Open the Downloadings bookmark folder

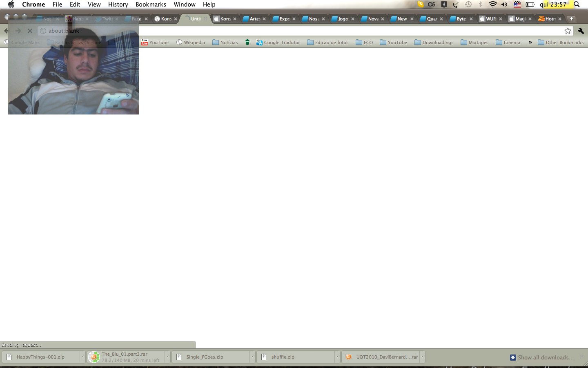pos(434,42)
